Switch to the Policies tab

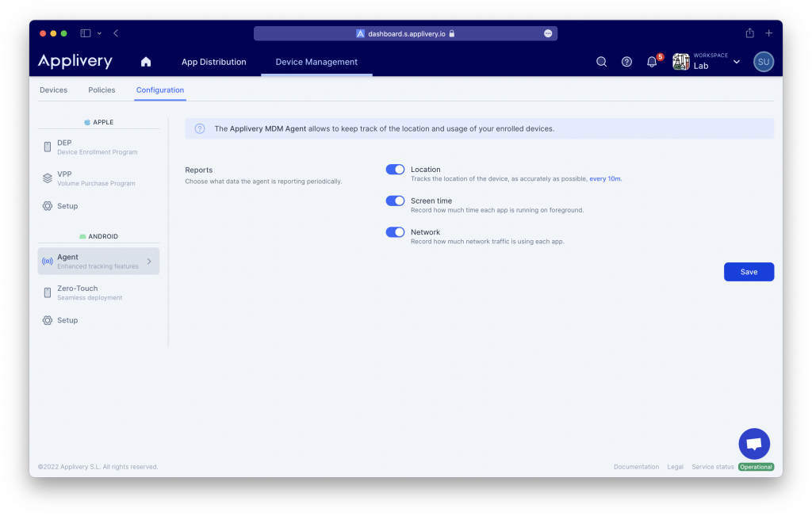(101, 90)
